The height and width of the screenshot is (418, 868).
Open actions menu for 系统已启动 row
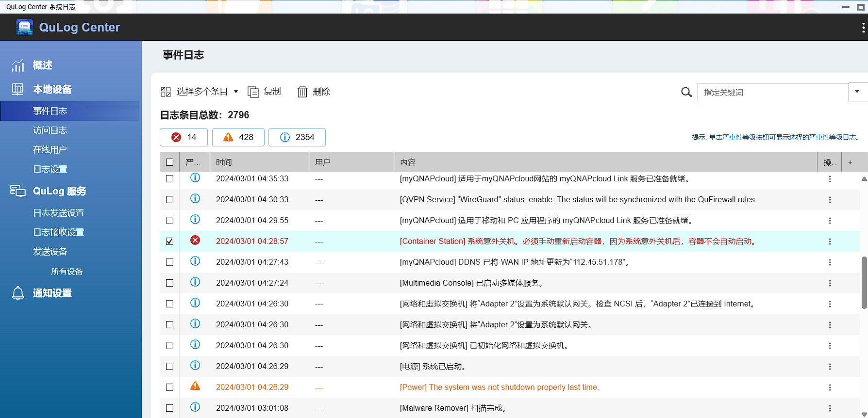[x=830, y=367]
